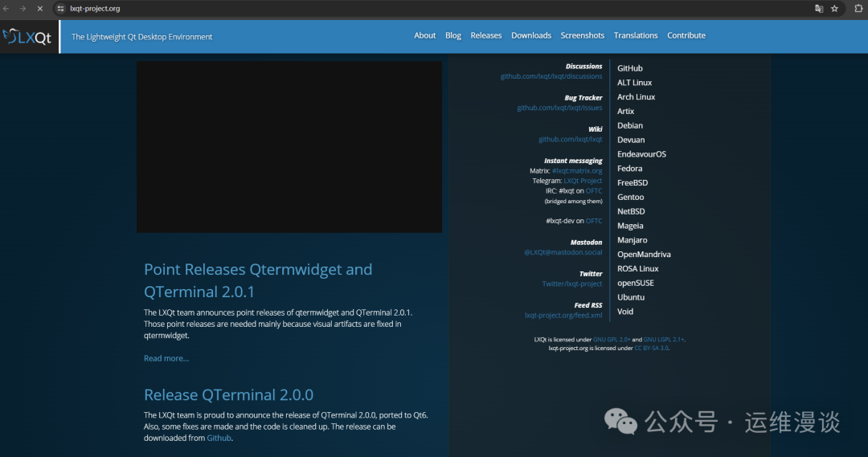Open the Contribute menu item
868x457 pixels.
click(686, 35)
